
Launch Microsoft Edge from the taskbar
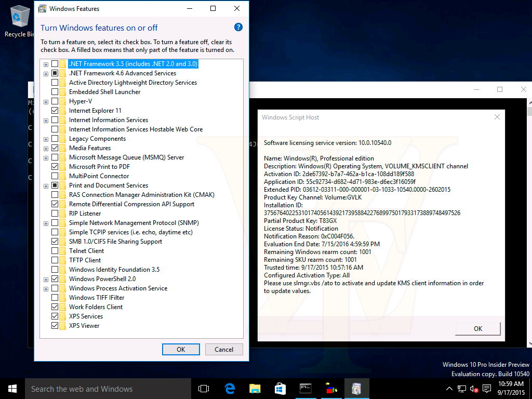tap(230, 389)
